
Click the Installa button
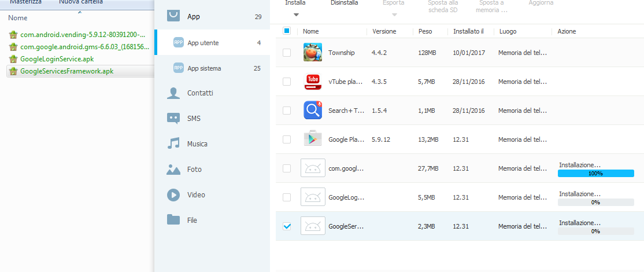pyautogui.click(x=295, y=3)
